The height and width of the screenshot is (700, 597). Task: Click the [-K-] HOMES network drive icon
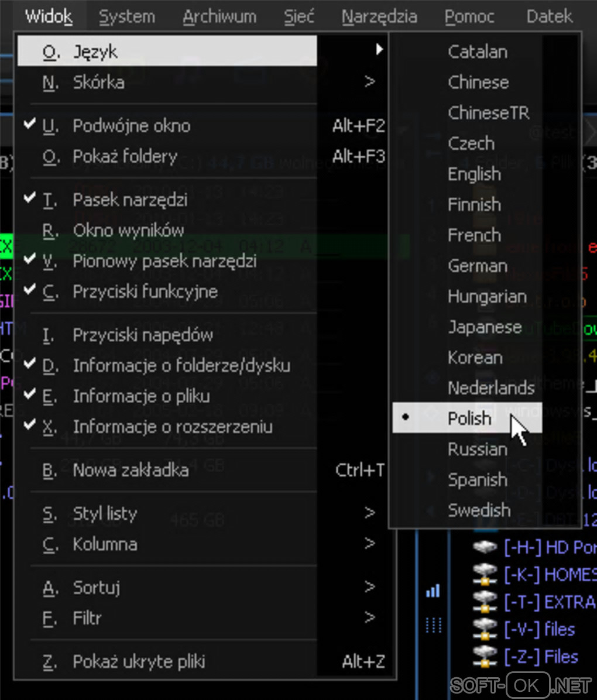pyautogui.click(x=485, y=575)
